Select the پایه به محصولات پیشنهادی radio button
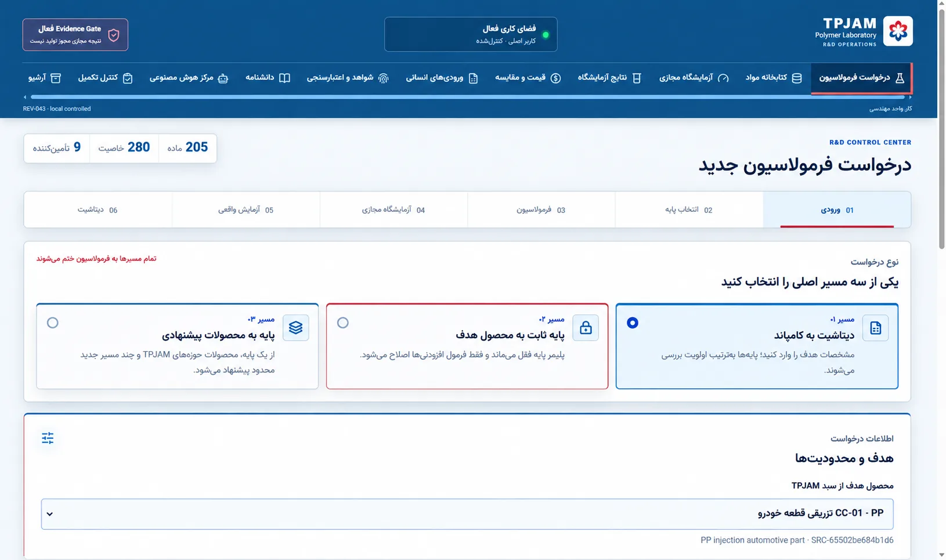The width and height of the screenshot is (946, 560). coord(53,323)
